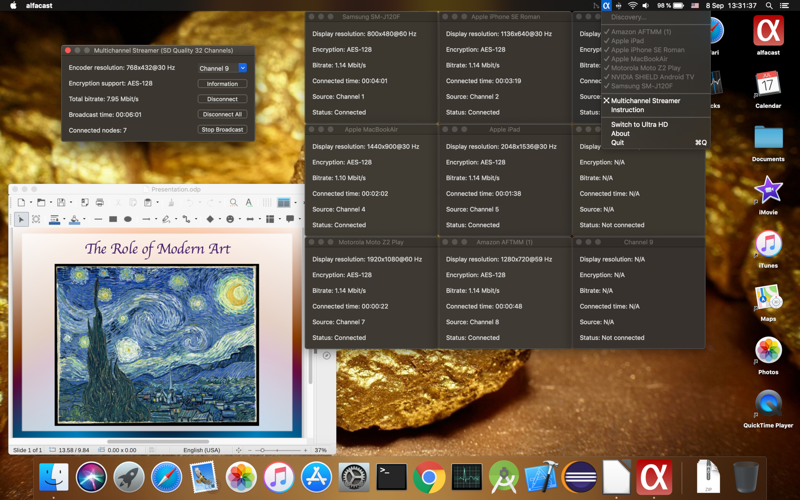Click the Disconnect All button

[x=222, y=114]
